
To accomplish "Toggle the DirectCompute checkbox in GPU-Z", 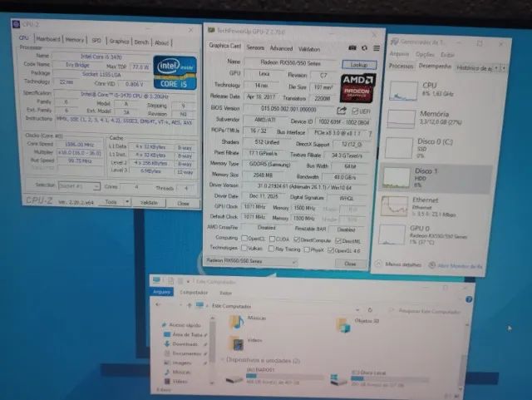I will point(297,240).
